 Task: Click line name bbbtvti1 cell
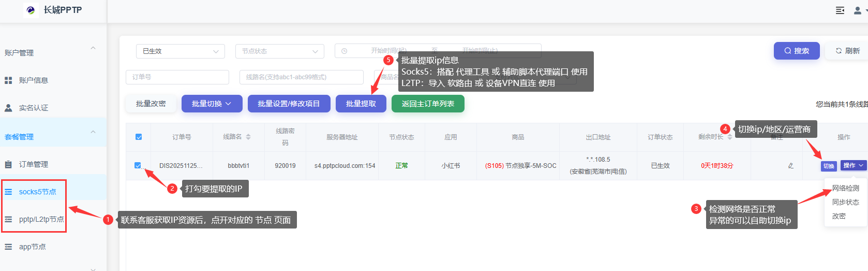[238, 166]
